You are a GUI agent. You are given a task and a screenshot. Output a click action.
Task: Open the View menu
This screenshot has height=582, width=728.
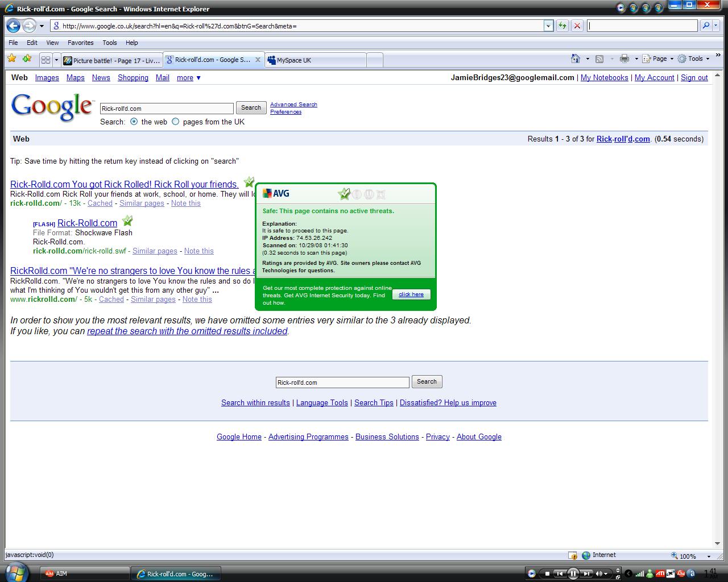52,43
